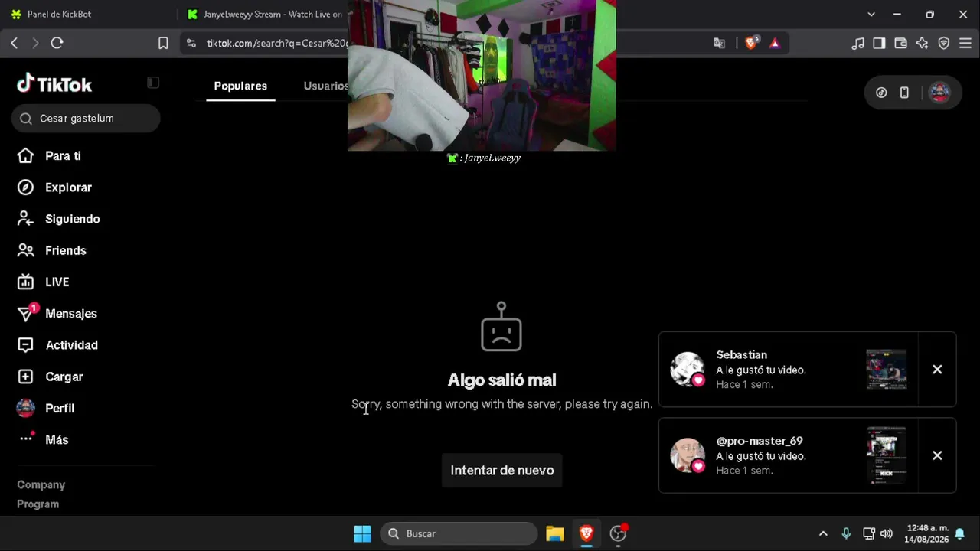Click the tiktok.com search URL
Viewport: 980px width, 551px height.
pos(277,44)
